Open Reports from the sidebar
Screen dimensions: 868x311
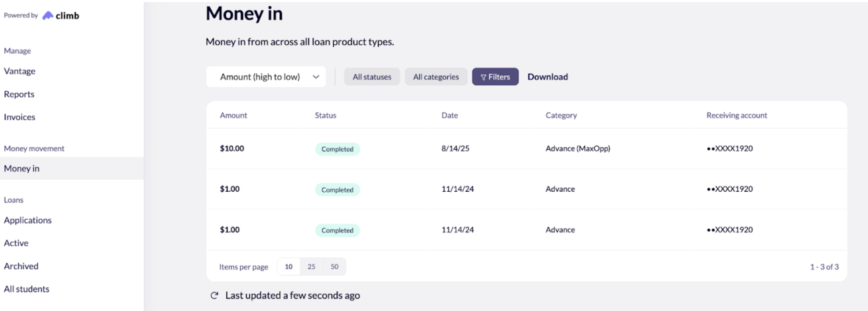coord(19,94)
